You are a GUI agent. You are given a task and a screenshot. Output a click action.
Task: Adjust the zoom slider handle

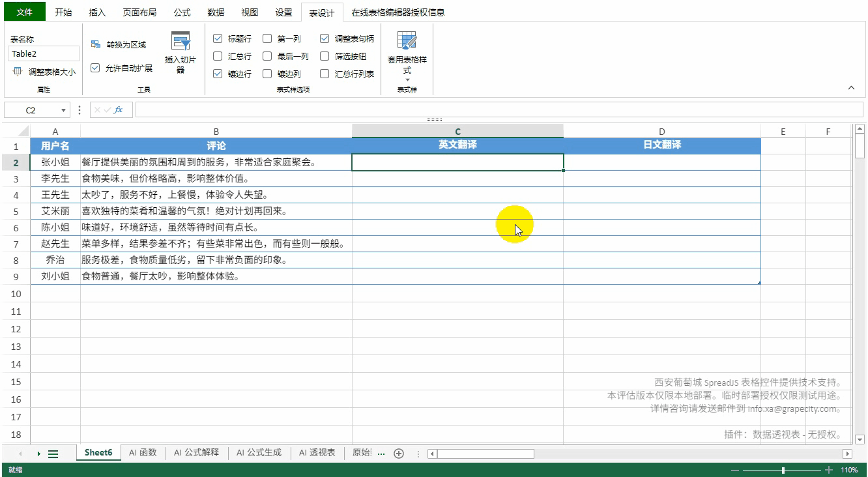coord(783,470)
